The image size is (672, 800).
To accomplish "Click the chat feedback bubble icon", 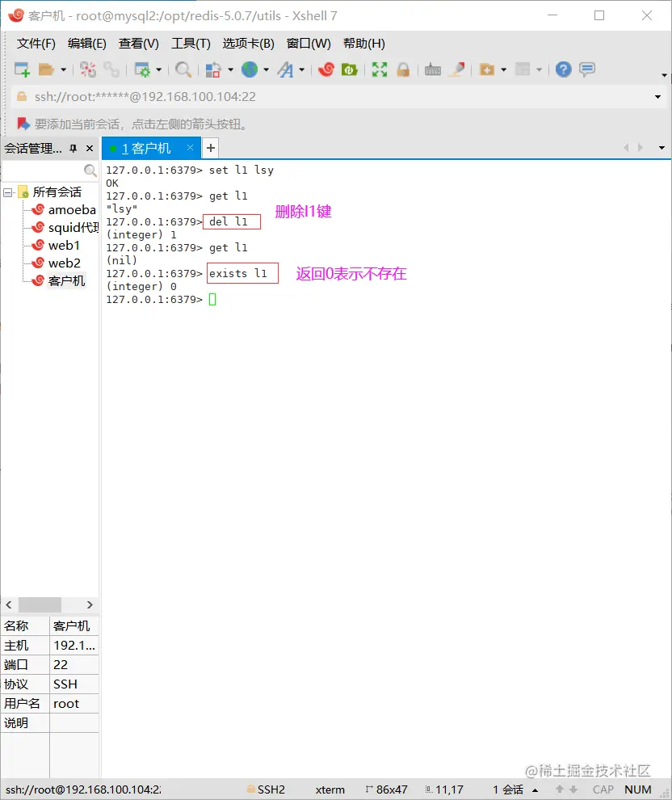I will pos(587,69).
